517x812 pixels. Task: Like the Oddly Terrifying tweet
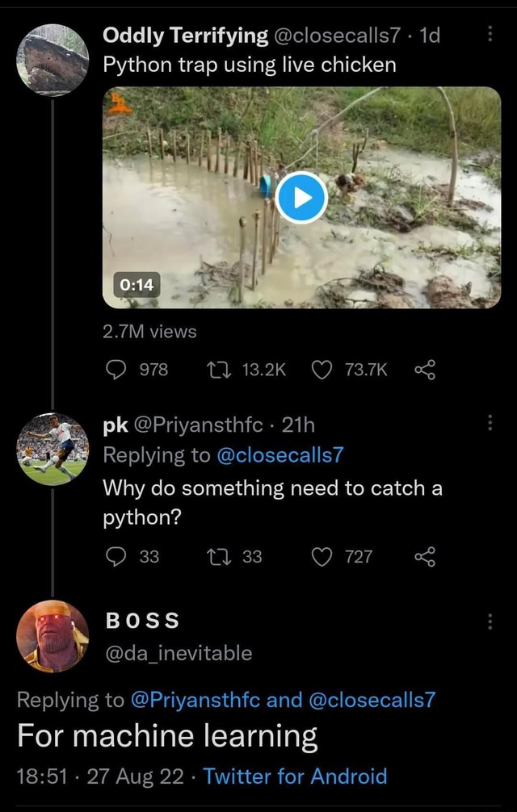click(322, 370)
